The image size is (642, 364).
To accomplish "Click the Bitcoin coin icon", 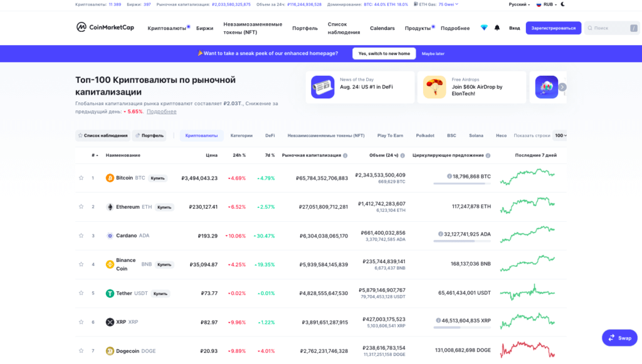I will (x=110, y=178).
